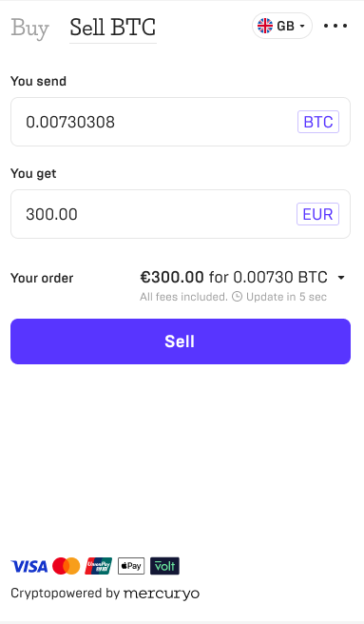Viewport: 364px width, 624px height.
Task: Click the Visa logo
Action: tap(29, 566)
